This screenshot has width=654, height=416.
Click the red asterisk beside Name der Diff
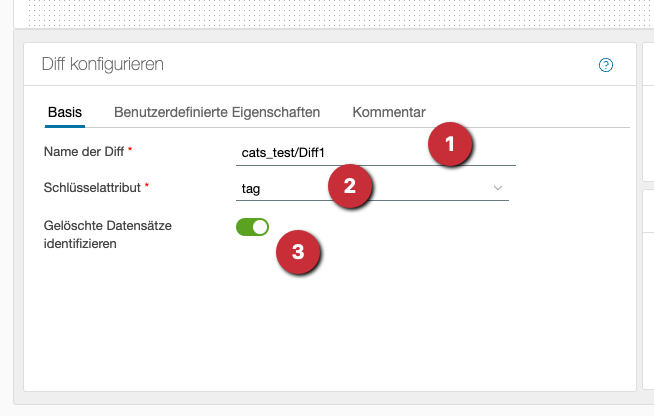(x=130, y=150)
